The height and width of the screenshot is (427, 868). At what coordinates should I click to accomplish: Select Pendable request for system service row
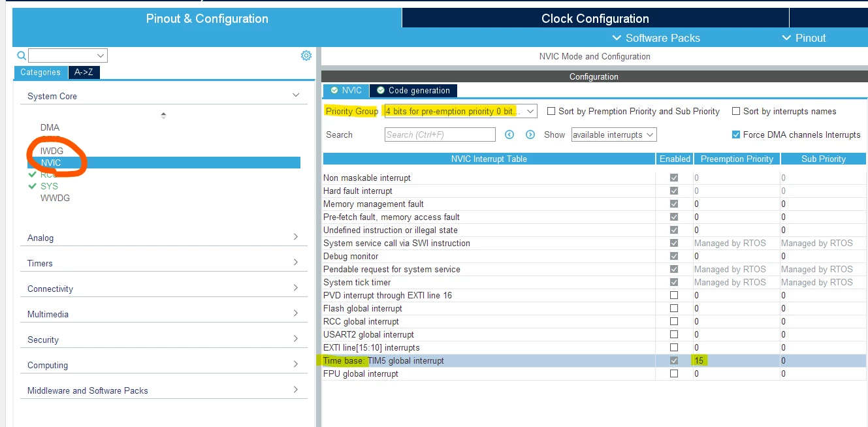tap(594, 269)
